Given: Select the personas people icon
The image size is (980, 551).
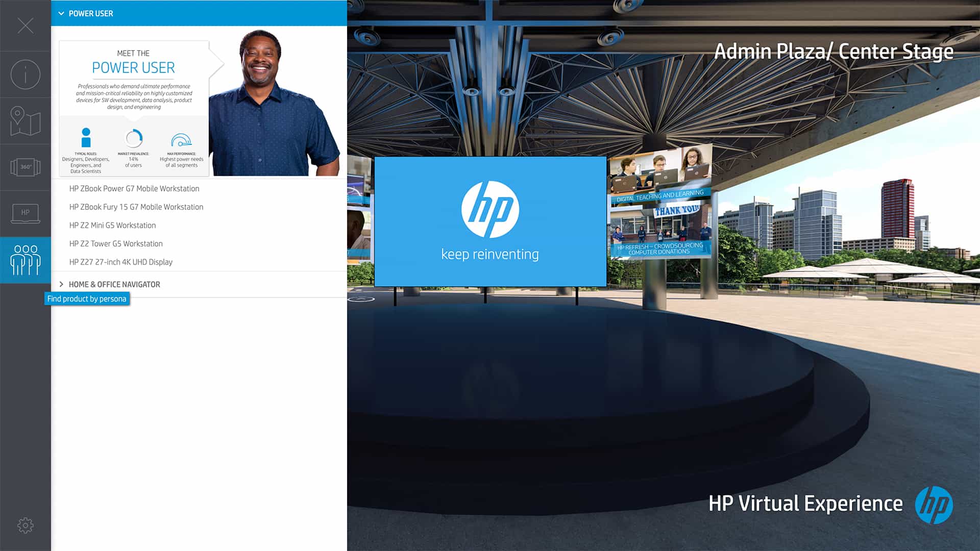Looking at the screenshot, I should (x=26, y=260).
